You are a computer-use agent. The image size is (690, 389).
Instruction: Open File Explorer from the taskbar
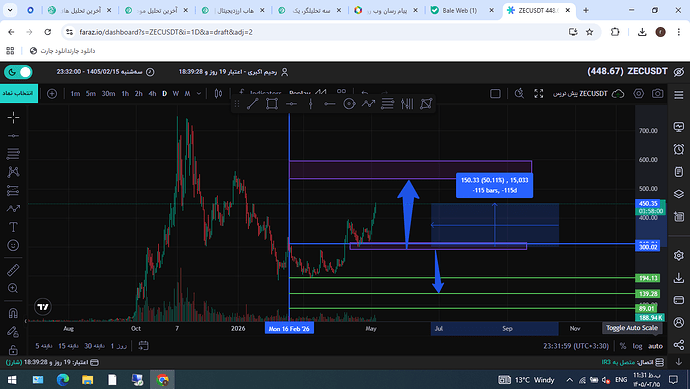click(x=88, y=379)
